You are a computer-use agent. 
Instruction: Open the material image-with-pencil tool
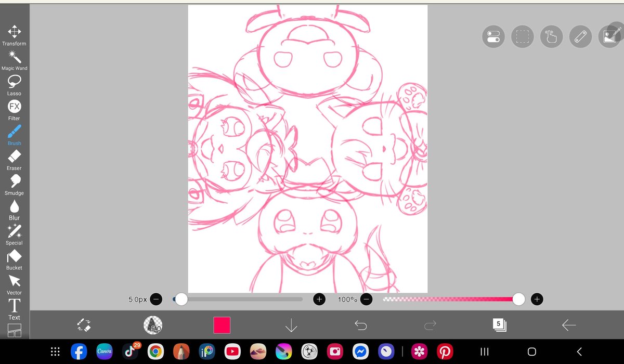pyautogui.click(x=609, y=37)
